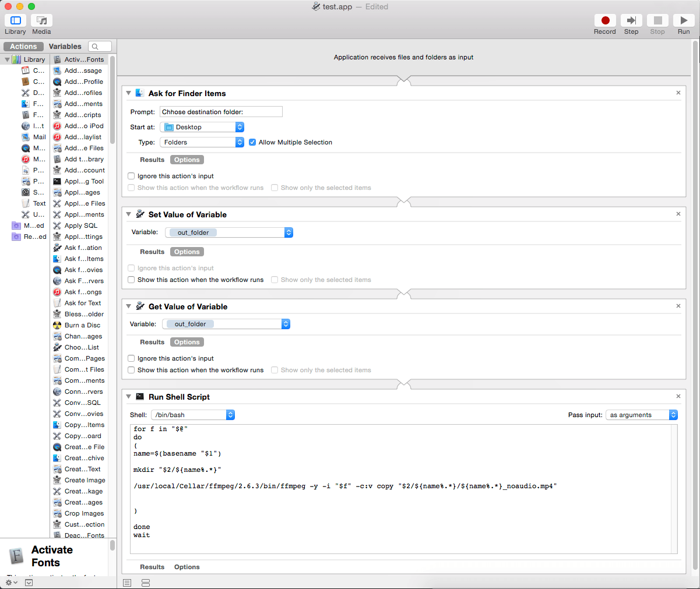Remove the Run Shell Script action
700x589 pixels.
[x=678, y=396]
